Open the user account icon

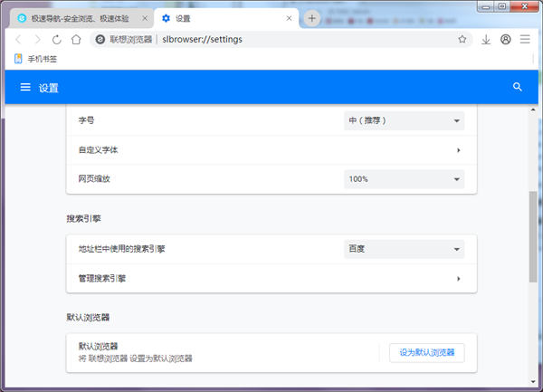(505, 40)
